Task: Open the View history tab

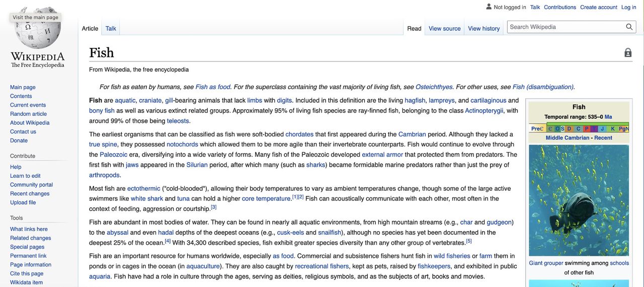Action: click(484, 29)
